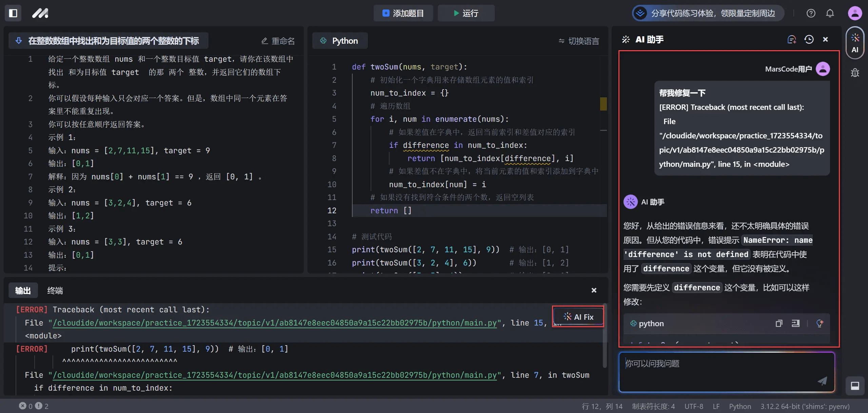Toggle the AI assistant sidebar button
Viewport: 868px width, 413px height.
(x=855, y=43)
